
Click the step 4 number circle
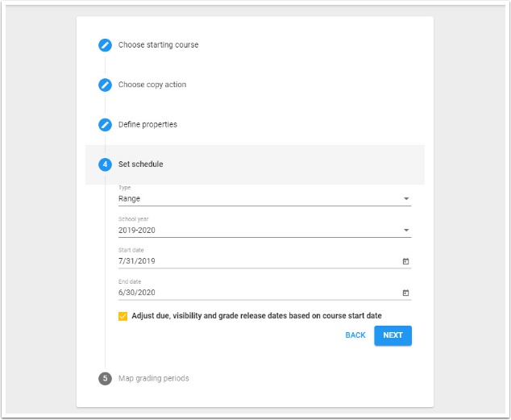(105, 164)
